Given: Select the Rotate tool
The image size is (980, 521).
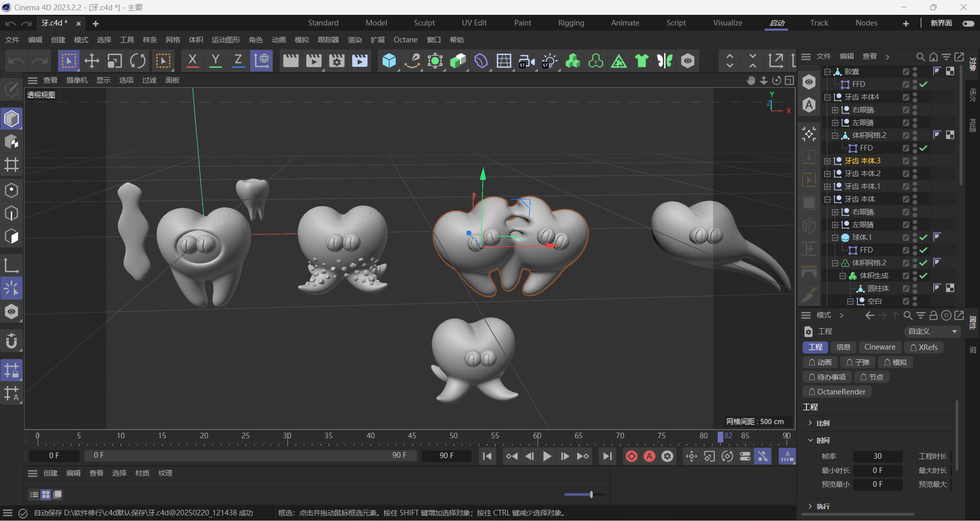Looking at the screenshot, I should click(137, 61).
